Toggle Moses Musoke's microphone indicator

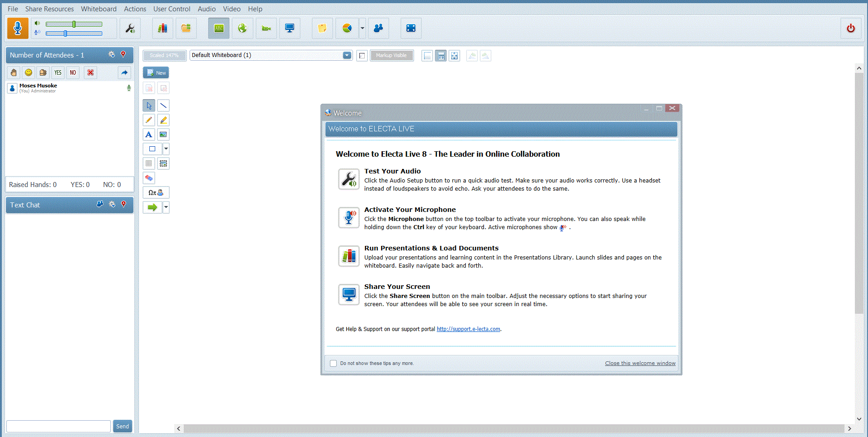129,88
